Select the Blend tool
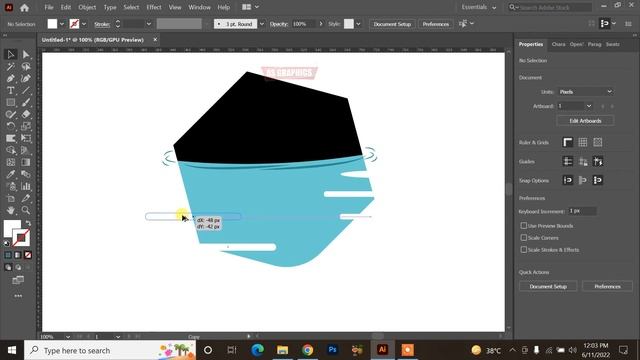Screen dimensions: 640x360 (x=26, y=174)
